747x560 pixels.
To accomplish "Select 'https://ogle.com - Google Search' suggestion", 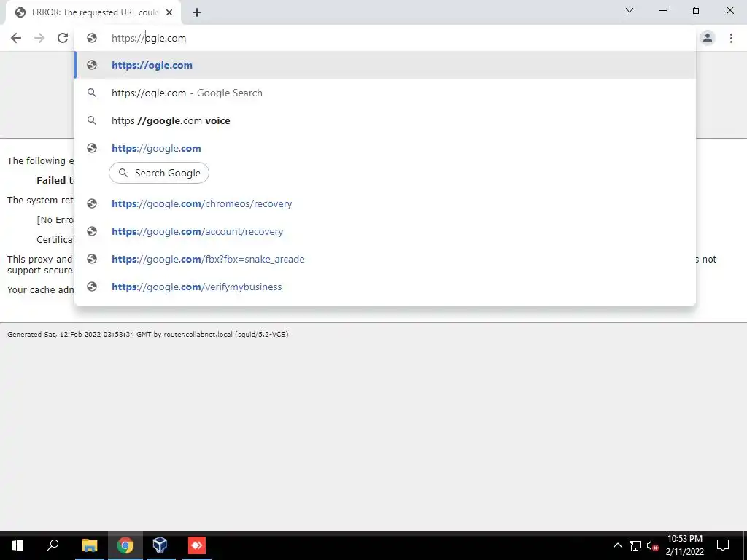I will [x=385, y=93].
